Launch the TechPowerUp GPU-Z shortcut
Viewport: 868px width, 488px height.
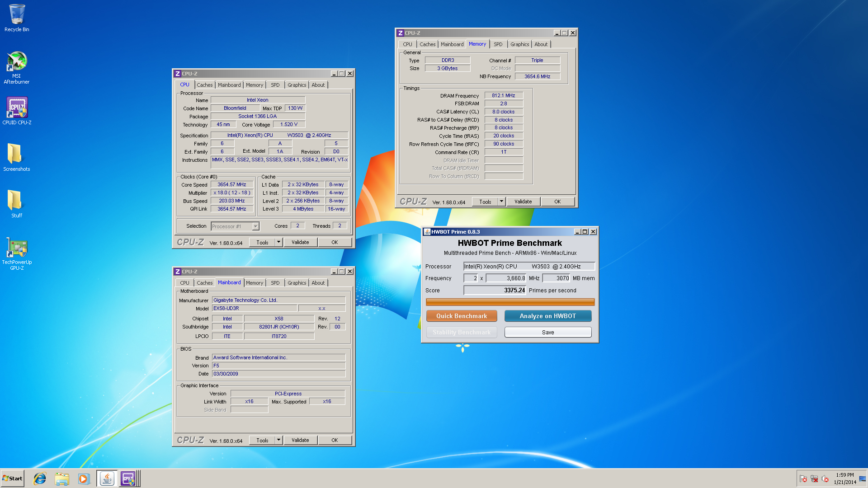point(17,253)
